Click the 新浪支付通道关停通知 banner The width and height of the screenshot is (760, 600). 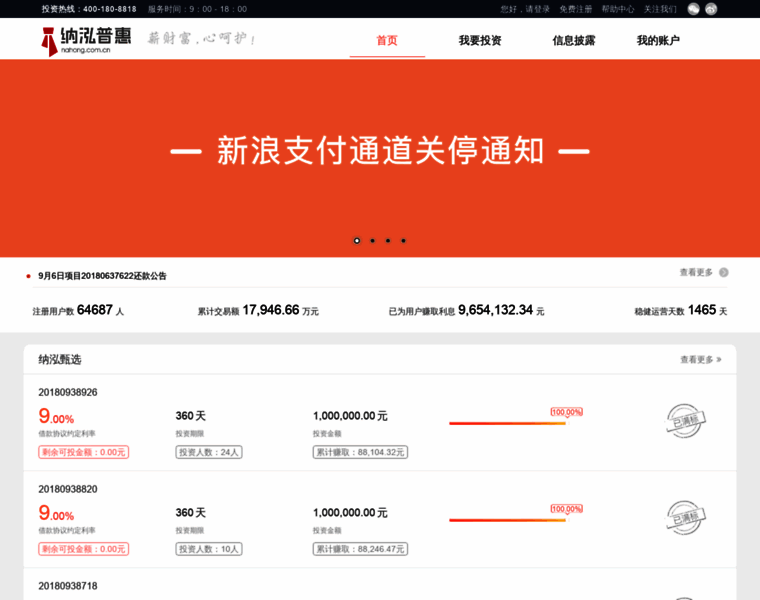click(x=380, y=152)
